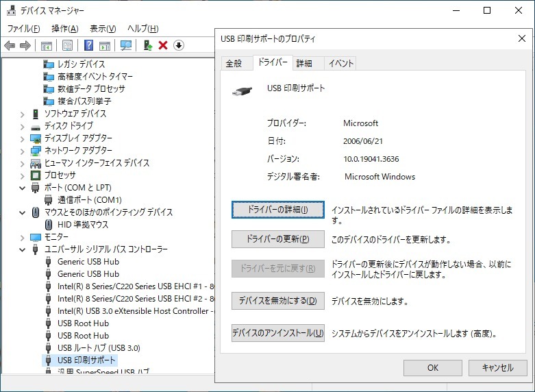
Task: Click the blue Help question-mark icon
Action: point(89,45)
